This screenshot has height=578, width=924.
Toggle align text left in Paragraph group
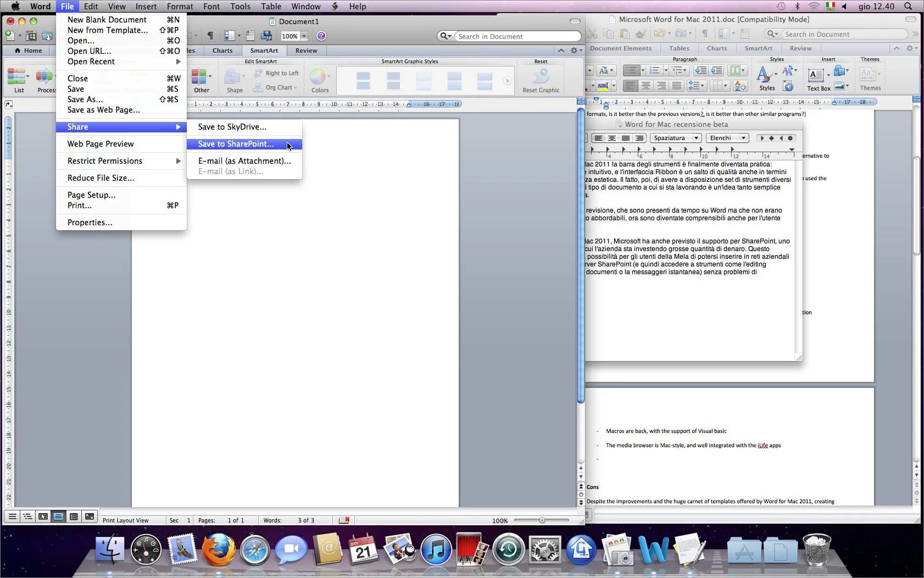(631, 86)
